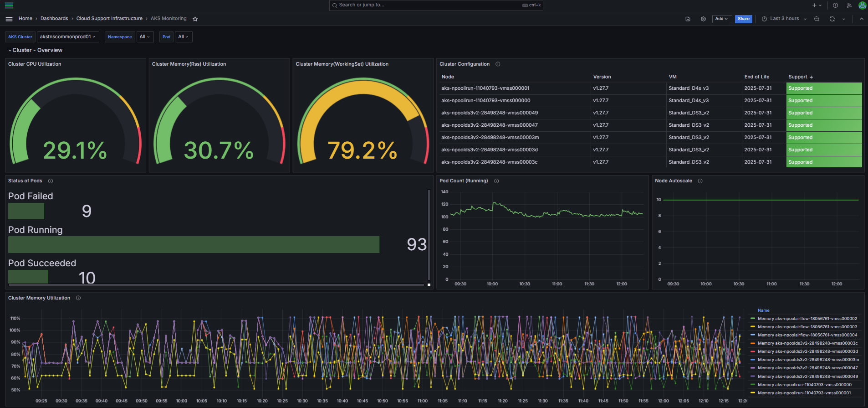Save the dashboard using the disk icon
Viewport: 868px width, 408px height.
pos(688,19)
